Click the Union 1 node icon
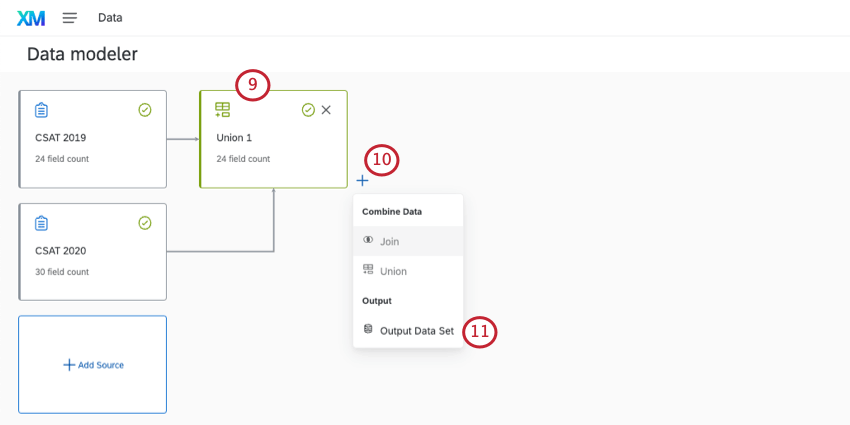Image resolution: width=850 pixels, height=425 pixels. tap(223, 110)
